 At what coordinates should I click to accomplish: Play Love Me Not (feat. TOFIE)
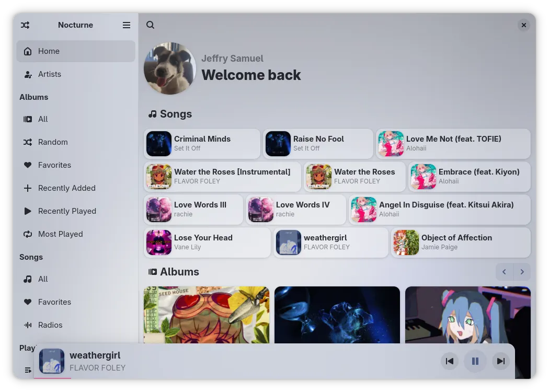[453, 144]
